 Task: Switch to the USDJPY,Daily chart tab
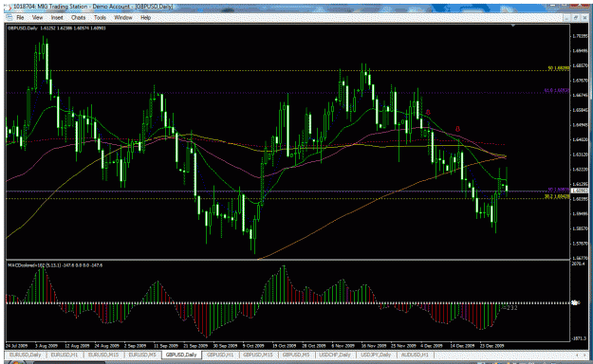376,355
